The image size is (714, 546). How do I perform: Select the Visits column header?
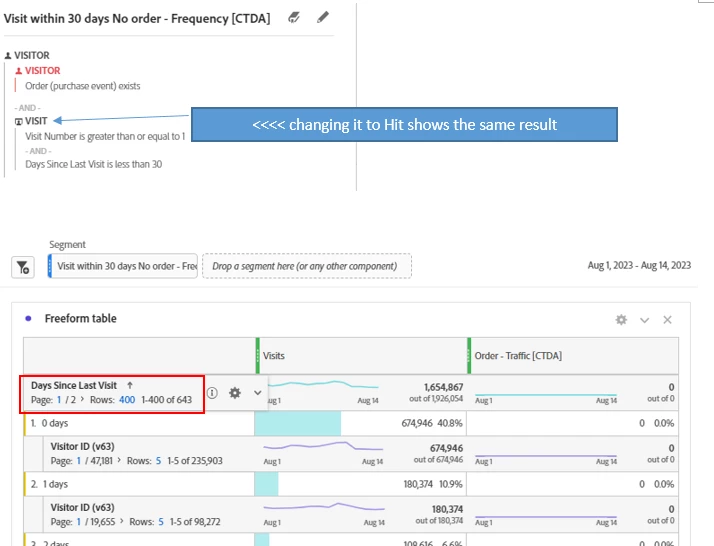click(362, 356)
